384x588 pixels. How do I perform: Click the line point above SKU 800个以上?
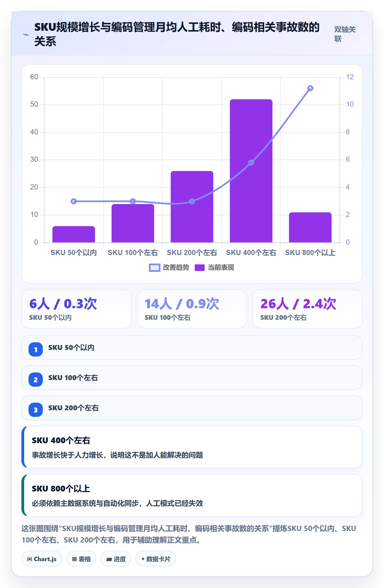pos(310,88)
